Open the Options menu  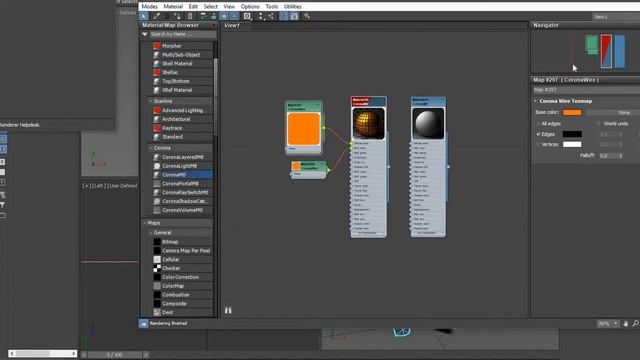(250, 7)
